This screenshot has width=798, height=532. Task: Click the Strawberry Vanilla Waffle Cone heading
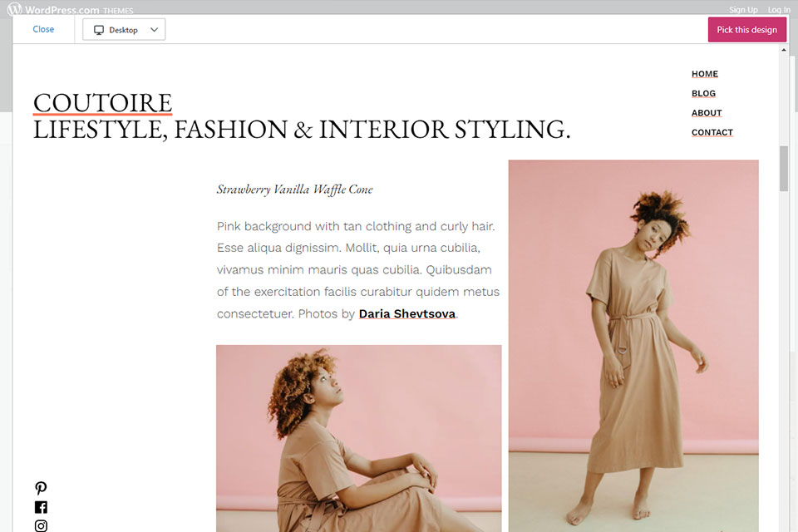(x=294, y=190)
